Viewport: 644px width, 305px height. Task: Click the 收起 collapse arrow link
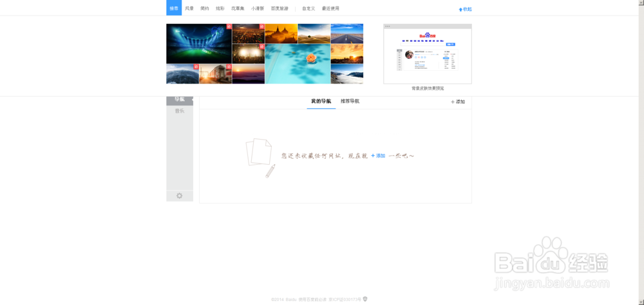click(466, 9)
